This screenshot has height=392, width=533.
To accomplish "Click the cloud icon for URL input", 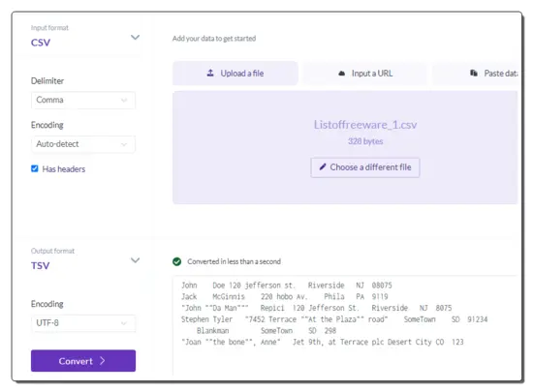I will [x=342, y=74].
